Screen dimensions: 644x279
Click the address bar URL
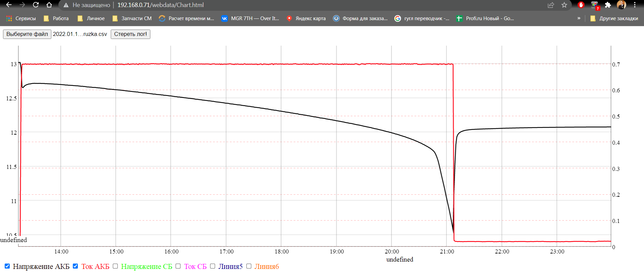tap(160, 5)
